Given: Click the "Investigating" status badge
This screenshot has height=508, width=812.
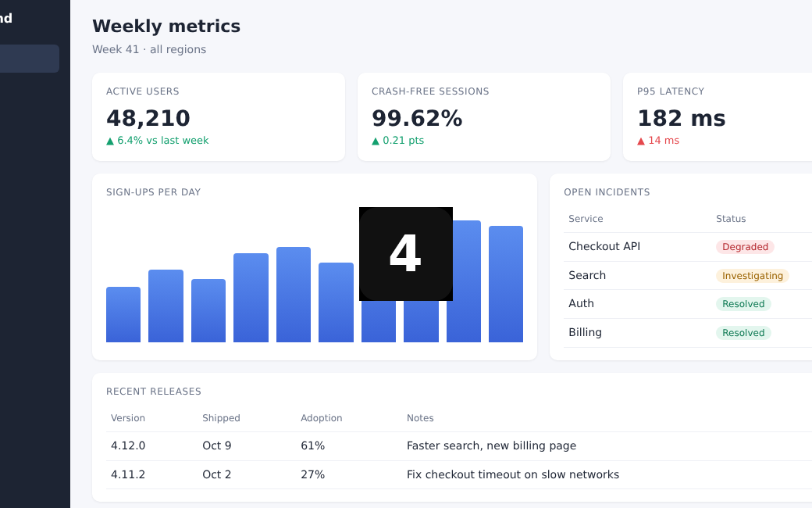Looking at the screenshot, I should (x=753, y=276).
